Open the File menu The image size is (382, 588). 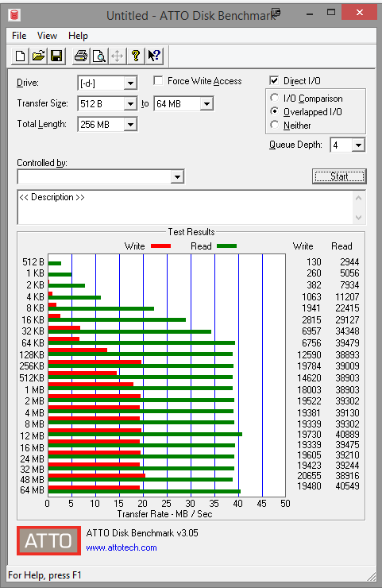19,36
